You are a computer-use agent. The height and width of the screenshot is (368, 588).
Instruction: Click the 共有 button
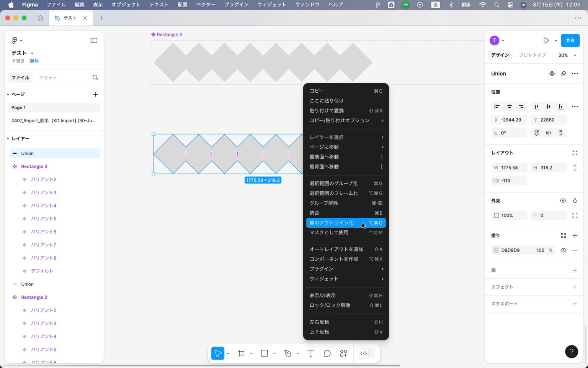point(570,40)
